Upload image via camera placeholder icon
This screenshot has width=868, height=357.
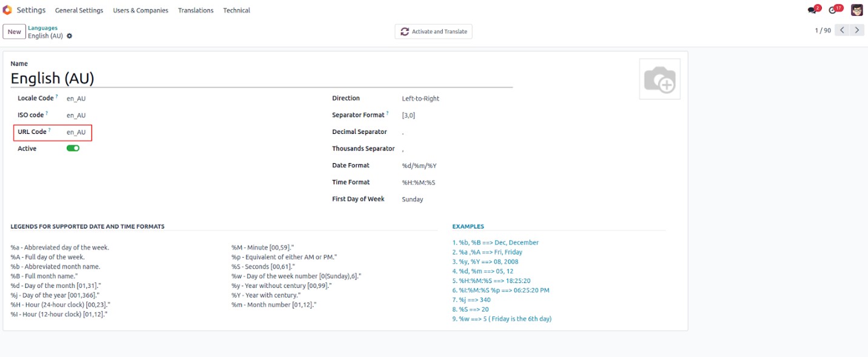[659, 79]
